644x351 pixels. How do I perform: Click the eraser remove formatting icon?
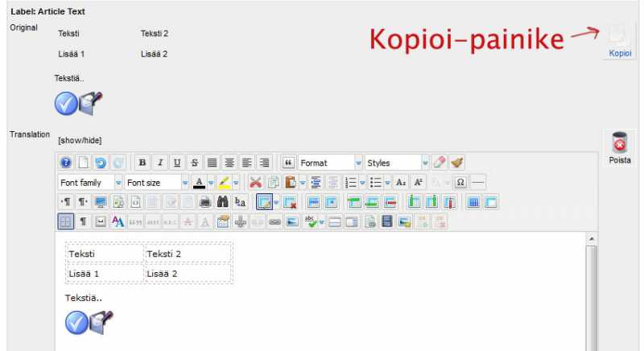pyautogui.click(x=440, y=163)
